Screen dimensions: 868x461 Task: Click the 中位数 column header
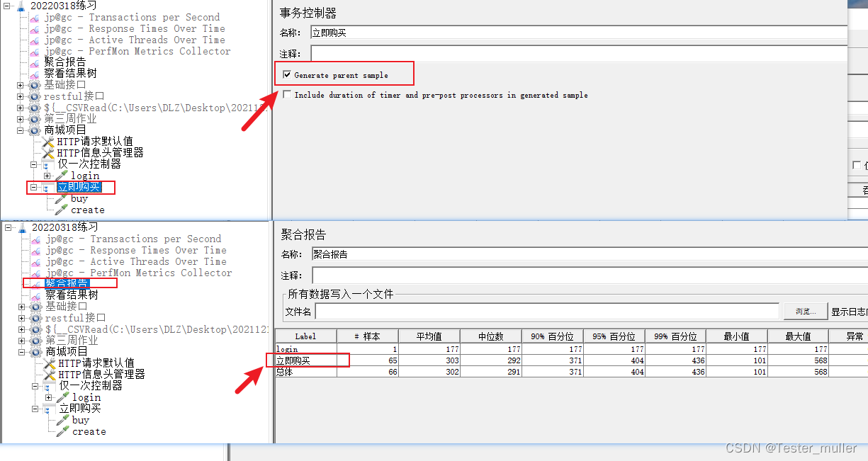tap(490, 336)
